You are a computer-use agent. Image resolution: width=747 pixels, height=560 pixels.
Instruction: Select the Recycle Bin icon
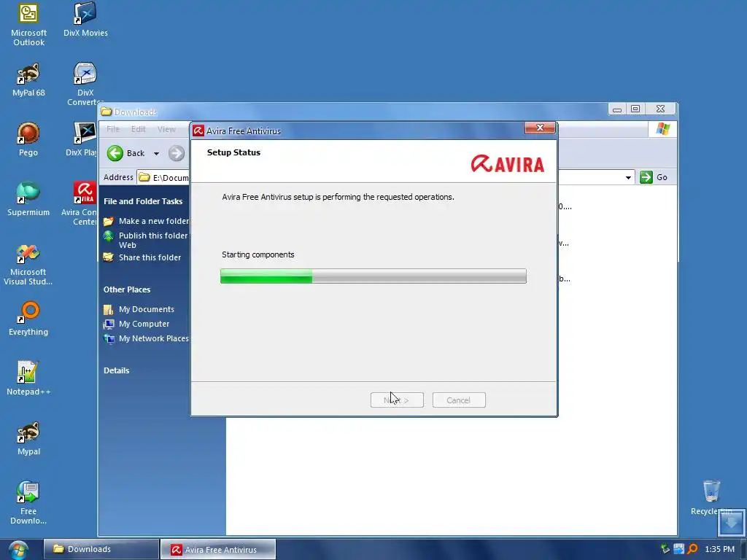point(711,497)
